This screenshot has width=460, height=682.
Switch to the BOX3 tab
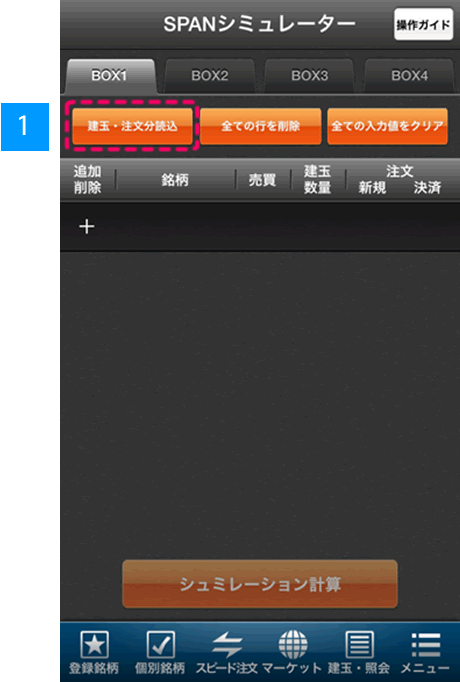[310, 76]
